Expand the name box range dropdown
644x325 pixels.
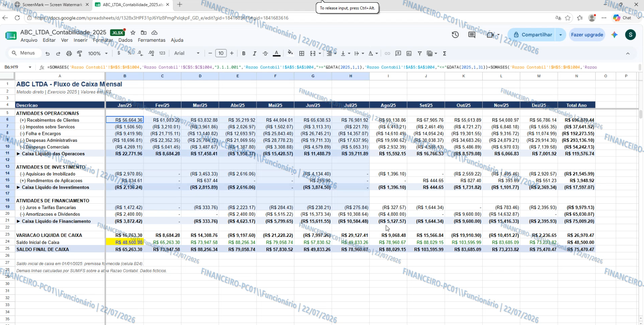coord(30,67)
